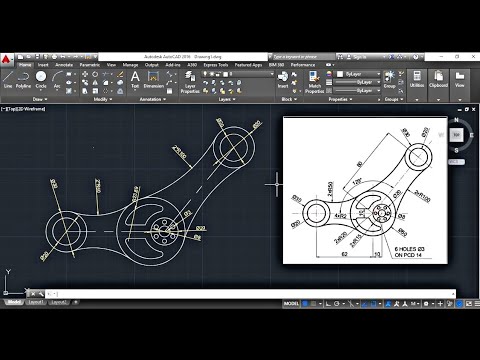The image size is (480, 360).
Task: Expand the Layers panel
Action: (227, 99)
